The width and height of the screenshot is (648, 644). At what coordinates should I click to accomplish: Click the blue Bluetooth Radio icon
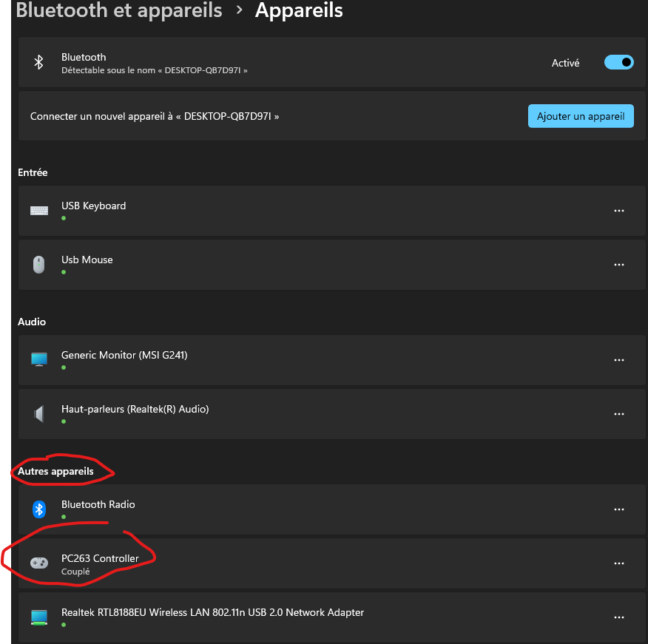39,509
